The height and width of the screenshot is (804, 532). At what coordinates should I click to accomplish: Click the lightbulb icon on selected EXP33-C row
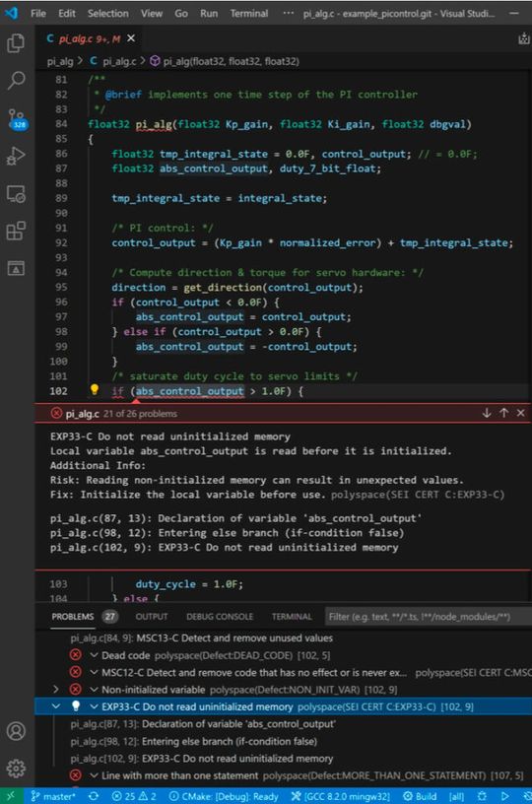(76, 706)
